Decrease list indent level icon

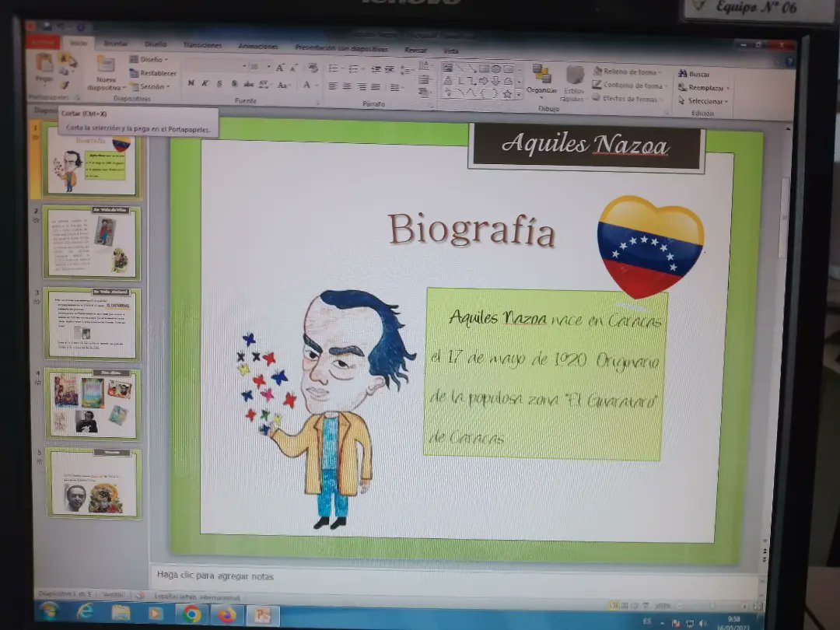tap(376, 69)
